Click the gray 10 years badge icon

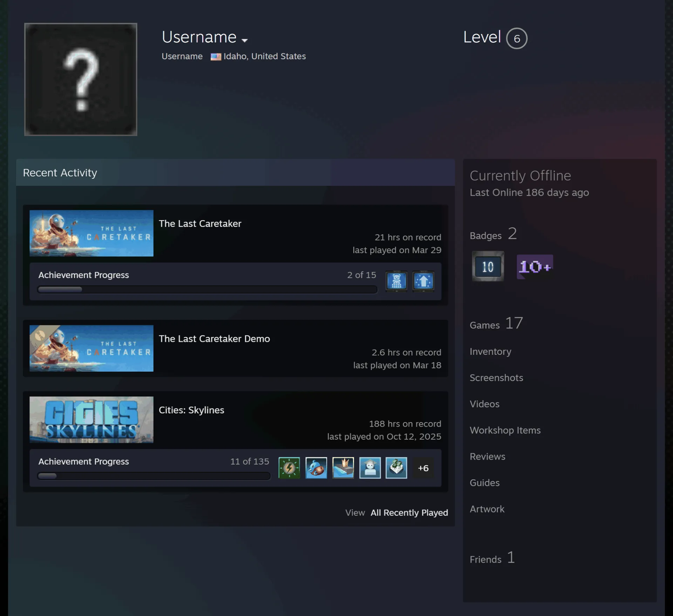[488, 266]
